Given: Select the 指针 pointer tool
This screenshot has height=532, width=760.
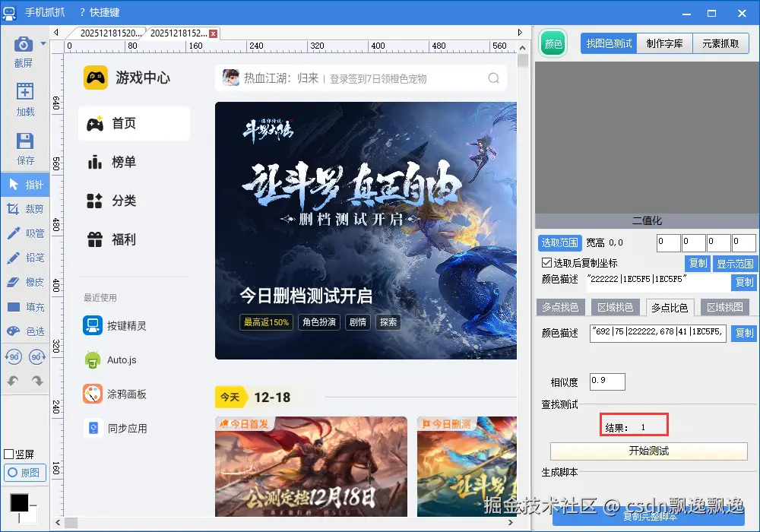Looking at the screenshot, I should [25, 185].
